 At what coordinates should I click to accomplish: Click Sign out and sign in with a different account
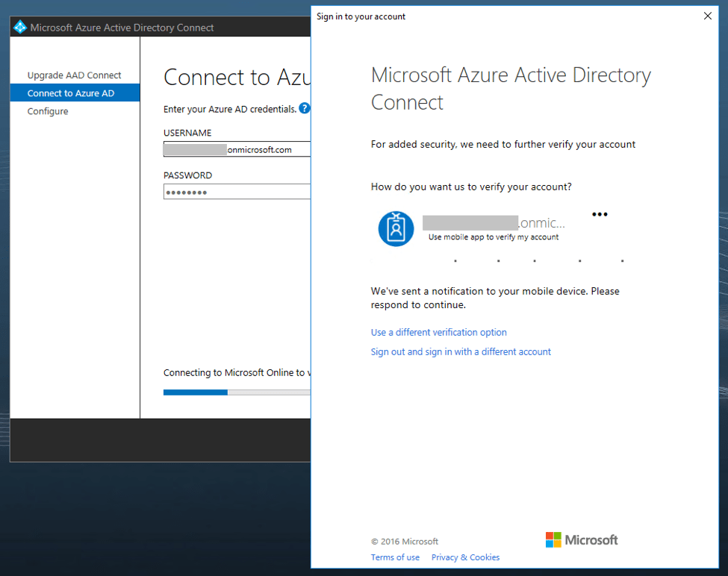pos(461,351)
